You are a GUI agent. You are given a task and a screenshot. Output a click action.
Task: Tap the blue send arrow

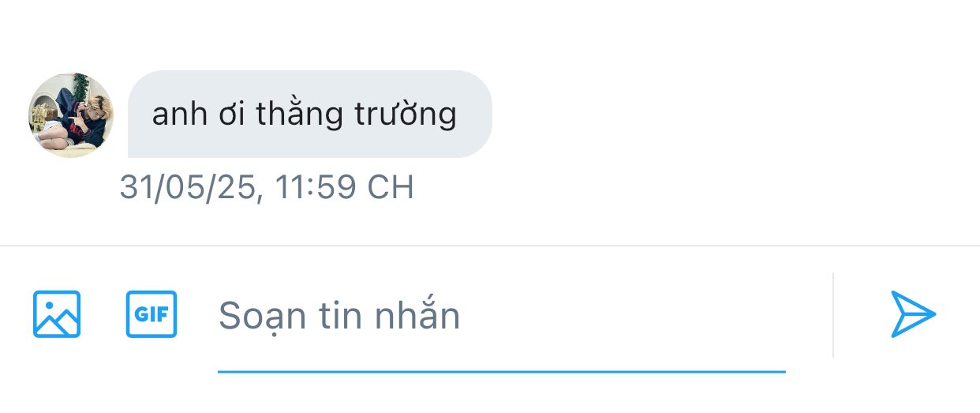[x=913, y=314]
